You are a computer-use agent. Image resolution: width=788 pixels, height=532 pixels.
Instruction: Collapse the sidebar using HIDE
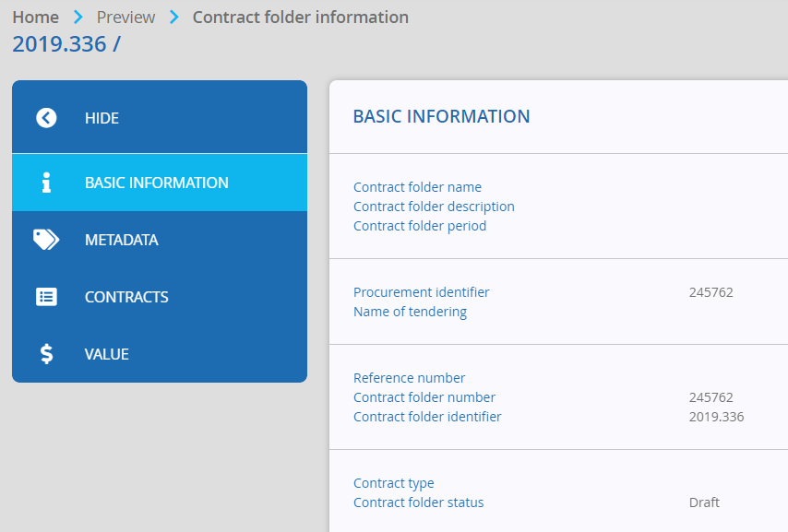pyautogui.click(x=160, y=117)
